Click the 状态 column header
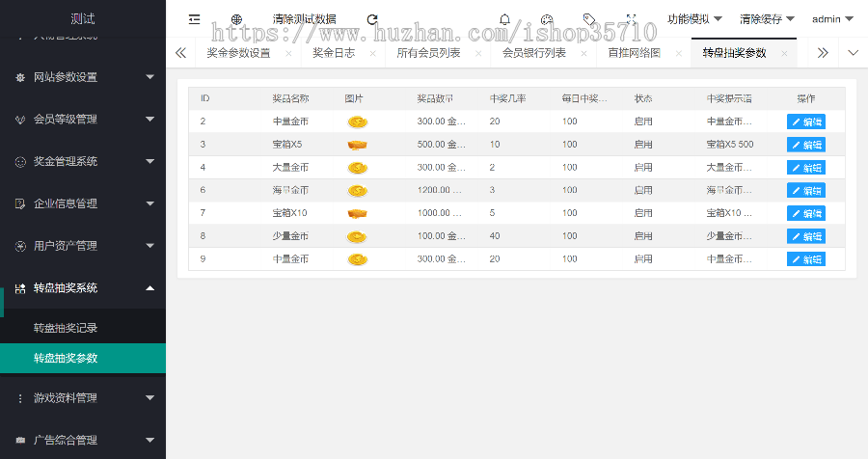Screen dimensions: 868x459 click(643, 98)
